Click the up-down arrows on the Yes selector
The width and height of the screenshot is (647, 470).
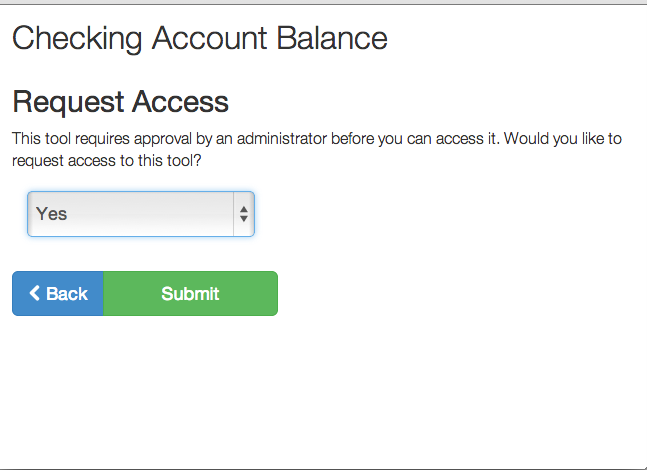(243, 214)
